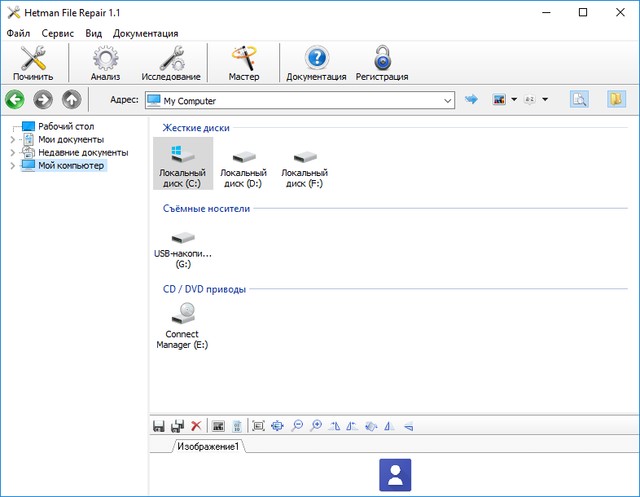Zoom out the preview image
This screenshot has height=497, width=640.
point(297,426)
